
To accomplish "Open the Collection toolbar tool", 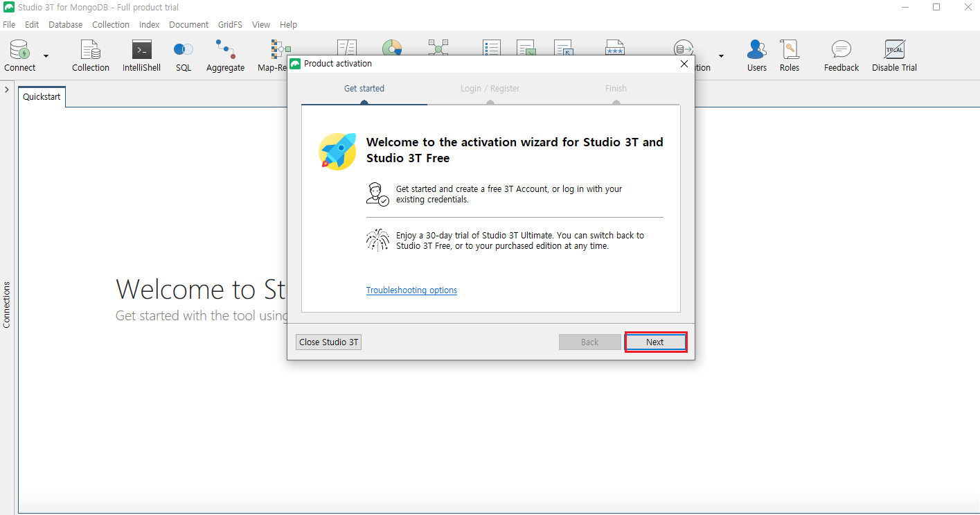I will point(91,55).
